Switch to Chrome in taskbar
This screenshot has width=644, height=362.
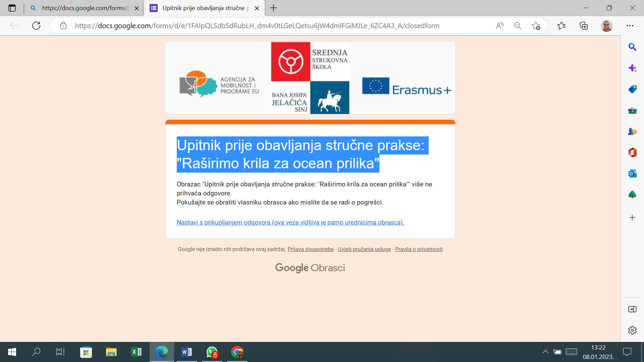click(x=237, y=352)
